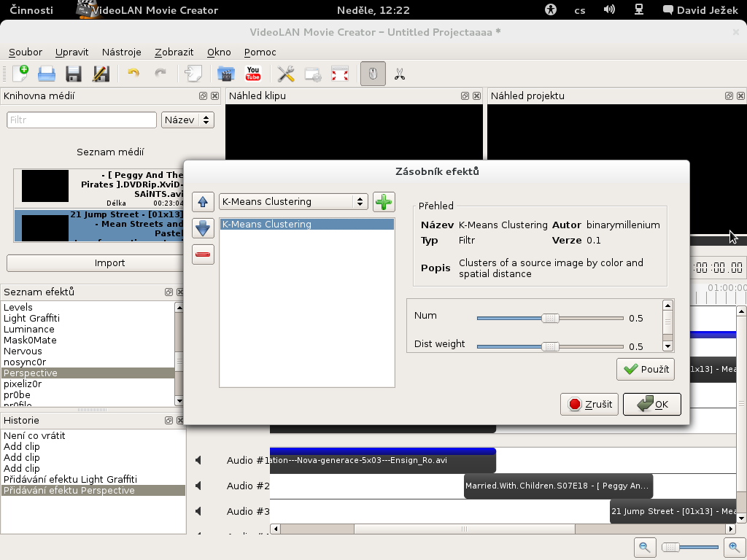Click the greyed-out icon next to preferences
Viewport: 747px width, 560px height.
[x=313, y=74]
